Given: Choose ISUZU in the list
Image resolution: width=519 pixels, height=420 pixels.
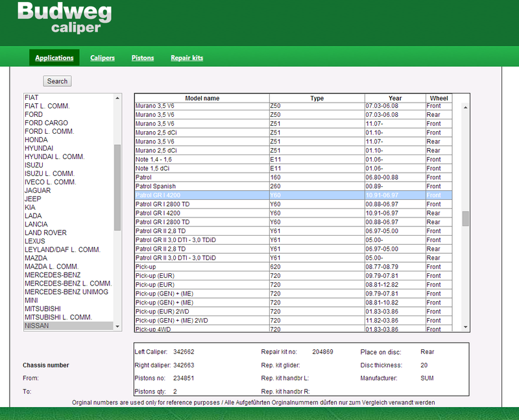Looking at the screenshot, I should coord(69,165).
